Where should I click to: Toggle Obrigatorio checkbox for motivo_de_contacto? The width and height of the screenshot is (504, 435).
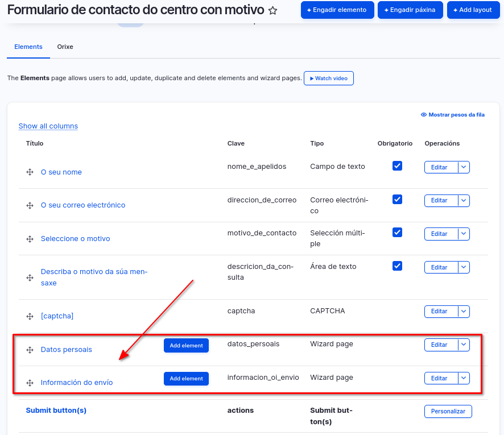(397, 233)
